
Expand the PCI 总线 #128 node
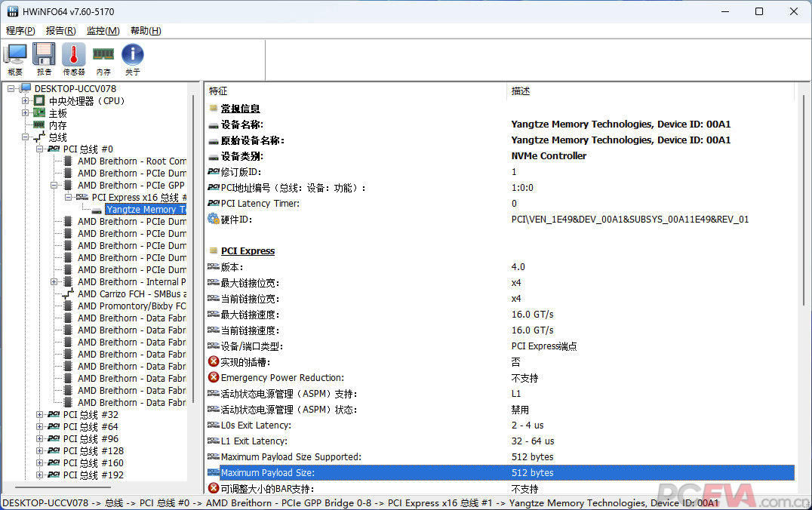click(x=39, y=450)
